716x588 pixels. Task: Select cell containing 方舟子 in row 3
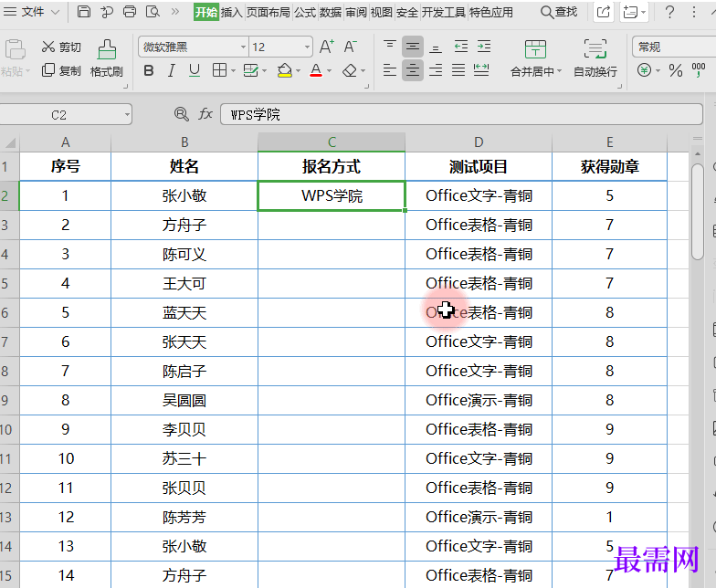pyautogui.click(x=184, y=225)
